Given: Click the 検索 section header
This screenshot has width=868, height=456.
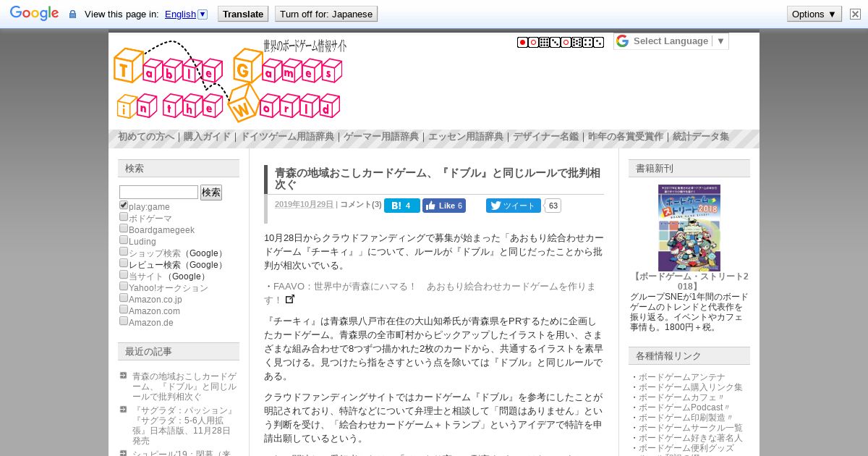Looking at the screenshot, I should point(179,168).
